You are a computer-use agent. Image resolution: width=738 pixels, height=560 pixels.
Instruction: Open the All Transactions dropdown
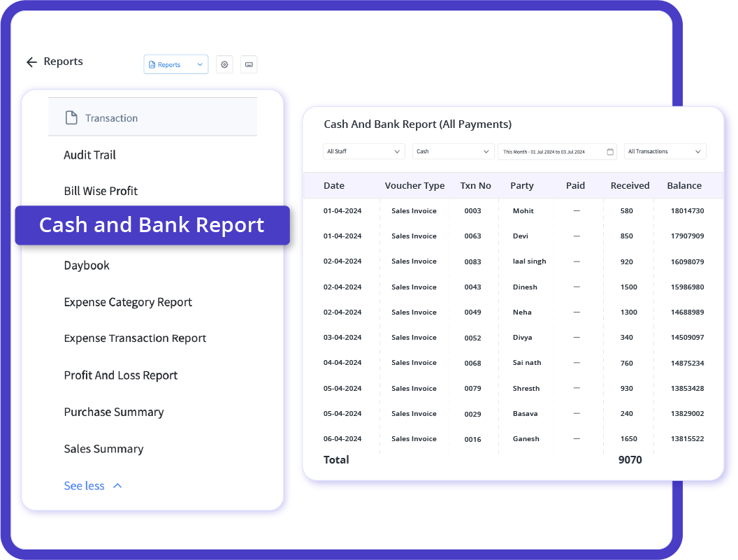[x=664, y=151]
